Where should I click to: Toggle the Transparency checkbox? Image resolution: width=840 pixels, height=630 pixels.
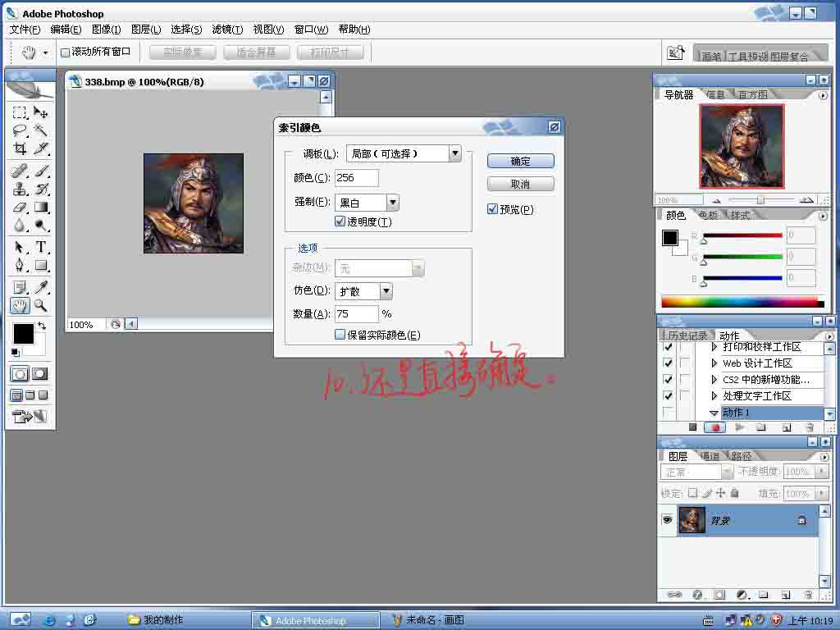(x=340, y=221)
